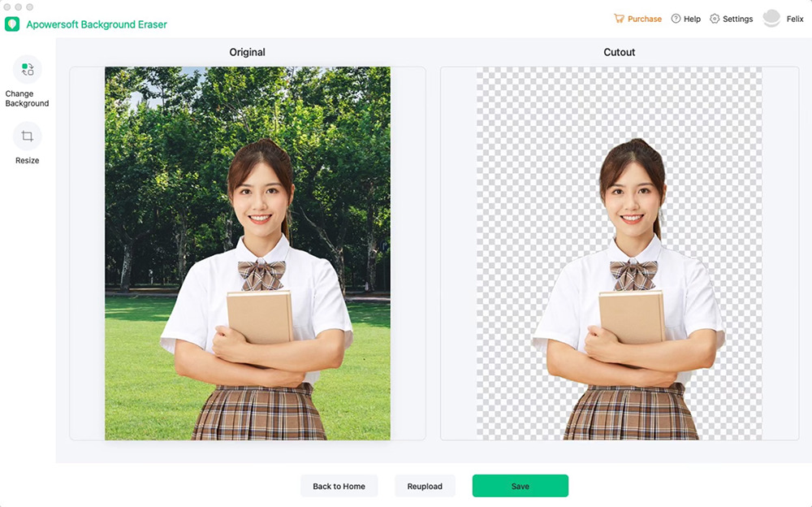Click the Help label

tap(692, 19)
